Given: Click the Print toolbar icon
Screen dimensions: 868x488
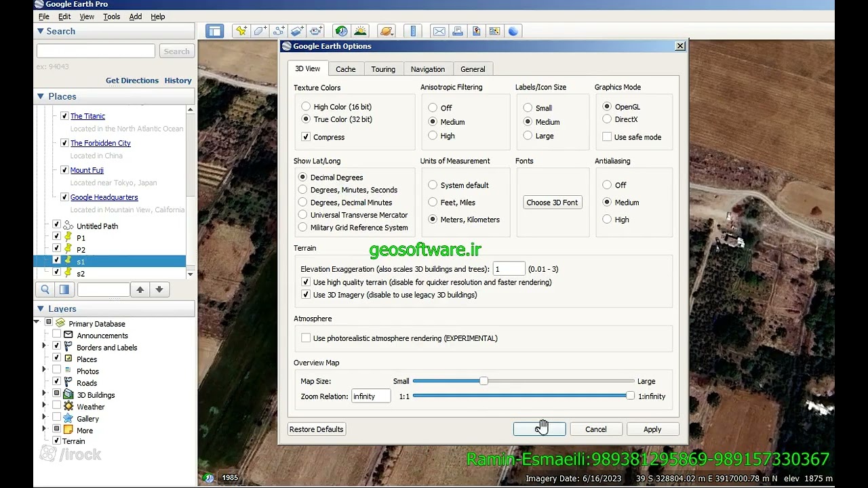Looking at the screenshot, I should [x=458, y=31].
